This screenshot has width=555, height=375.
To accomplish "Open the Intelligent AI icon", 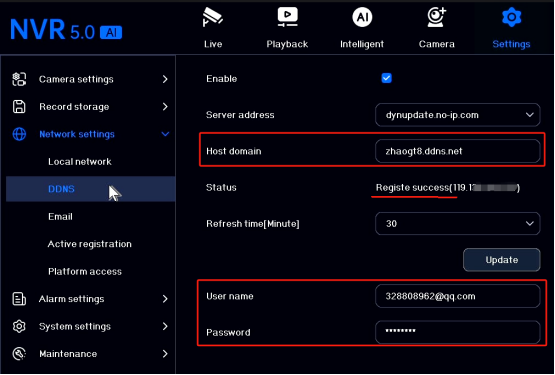I will [x=362, y=17].
